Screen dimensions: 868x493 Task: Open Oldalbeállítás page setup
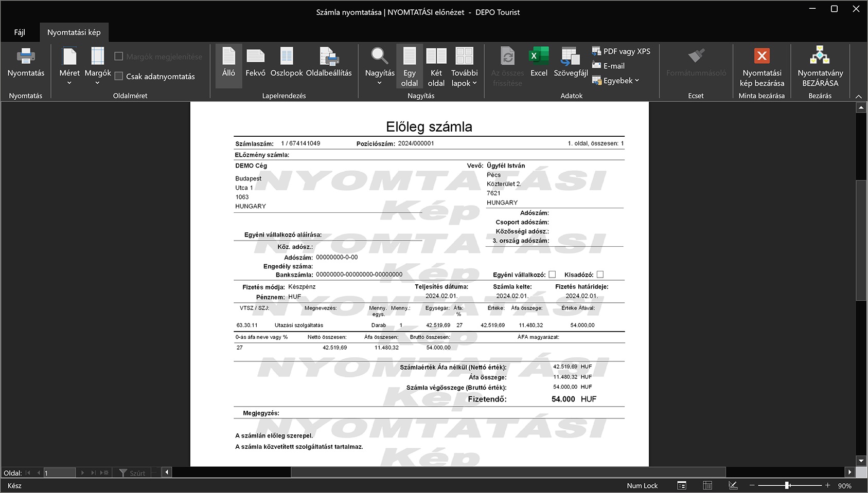click(x=329, y=63)
